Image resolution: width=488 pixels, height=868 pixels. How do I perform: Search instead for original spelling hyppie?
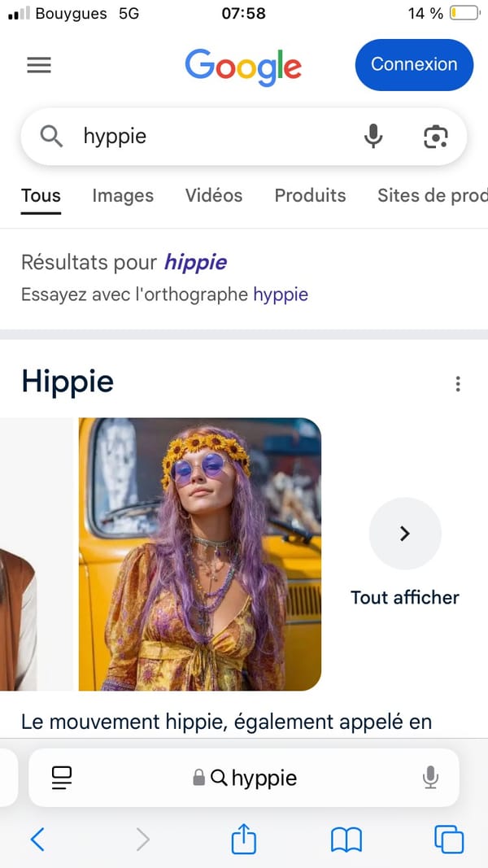pyautogui.click(x=281, y=294)
